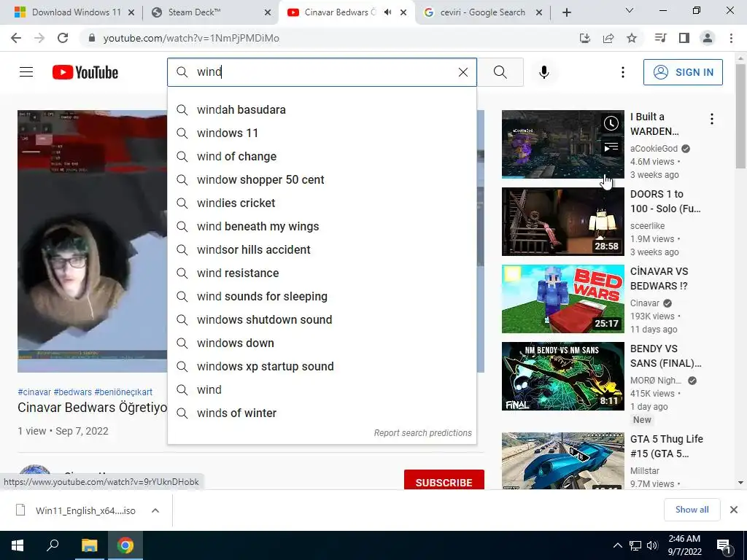Open the Win11_English_x64 iso download item

(x=76, y=510)
